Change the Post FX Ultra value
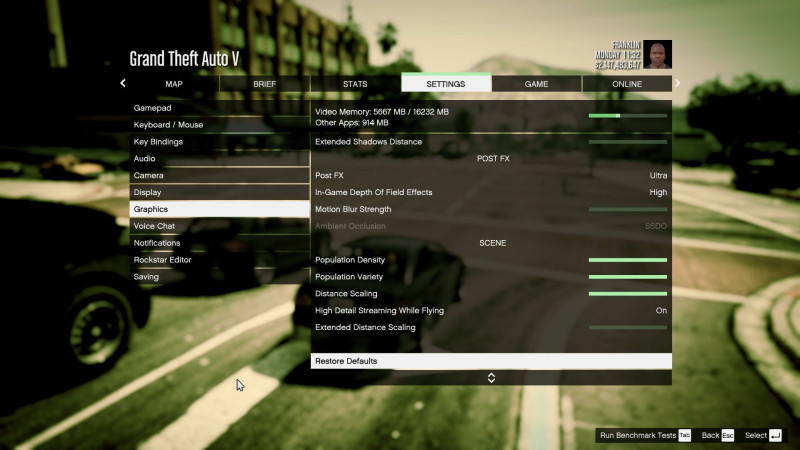Viewport: 800px width, 450px height. pos(658,176)
